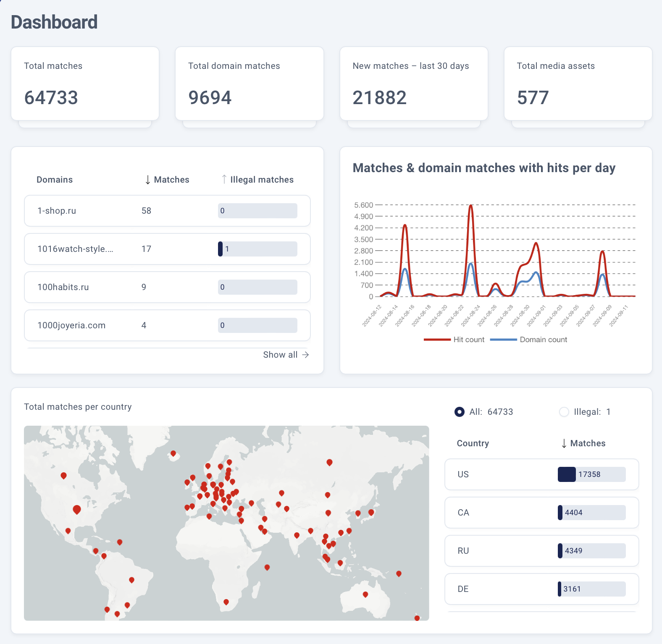Image resolution: width=662 pixels, height=644 pixels.
Task: Click the map pin in western Canada
Action: (63, 476)
